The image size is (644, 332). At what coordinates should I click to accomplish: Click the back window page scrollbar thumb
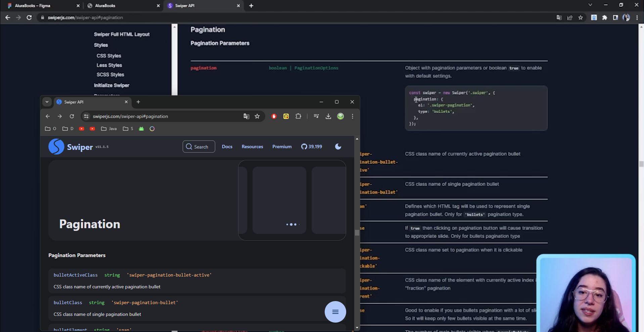(641, 164)
